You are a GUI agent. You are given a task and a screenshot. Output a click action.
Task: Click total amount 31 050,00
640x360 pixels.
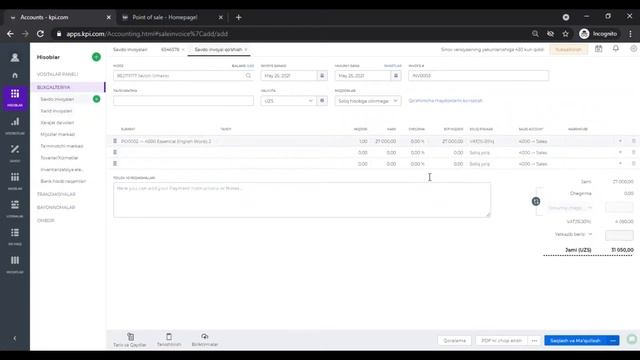[622, 250]
